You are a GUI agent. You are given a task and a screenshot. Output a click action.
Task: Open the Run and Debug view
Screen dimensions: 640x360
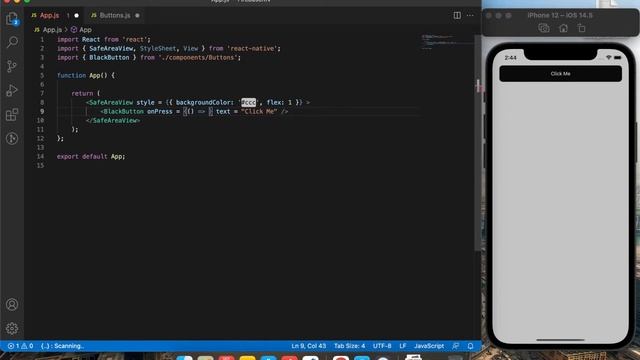click(x=12, y=90)
